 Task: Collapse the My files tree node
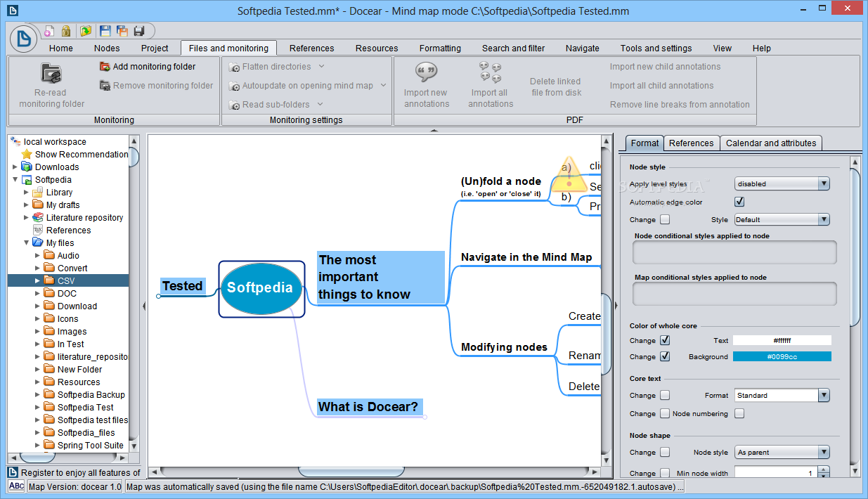tap(27, 242)
